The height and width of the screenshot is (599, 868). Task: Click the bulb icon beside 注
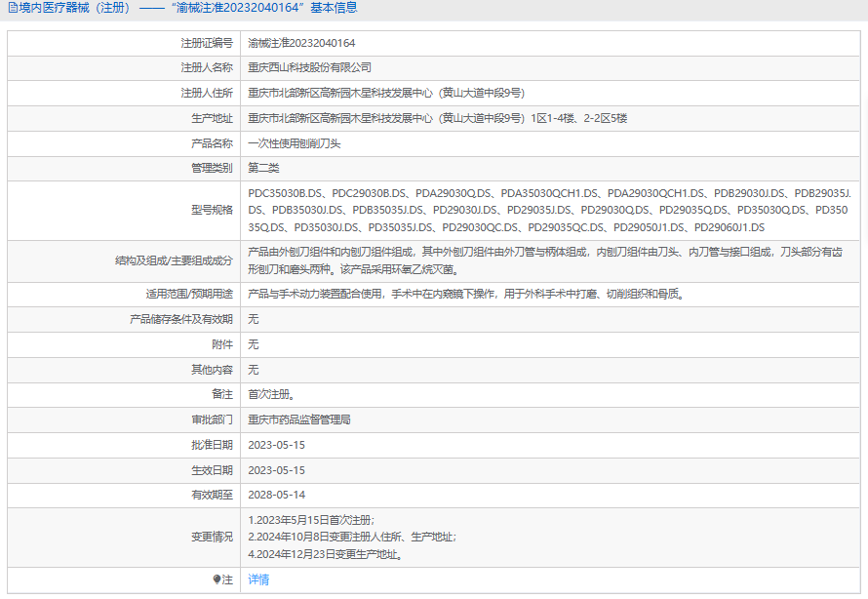(x=217, y=579)
